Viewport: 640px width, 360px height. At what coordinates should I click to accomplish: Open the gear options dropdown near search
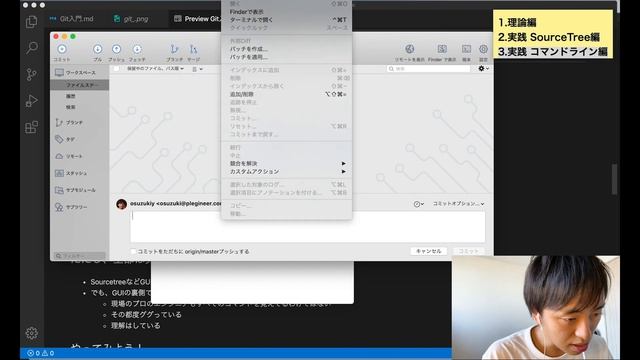coord(483,69)
